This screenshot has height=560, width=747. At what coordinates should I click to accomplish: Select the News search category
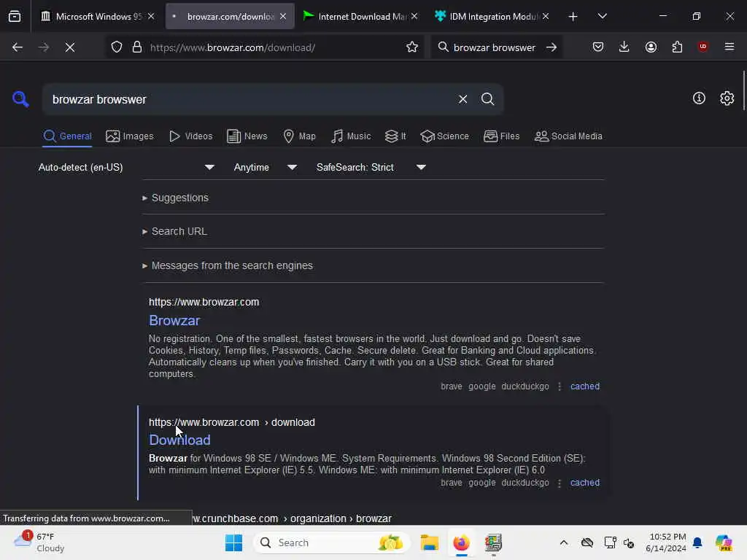(x=247, y=136)
